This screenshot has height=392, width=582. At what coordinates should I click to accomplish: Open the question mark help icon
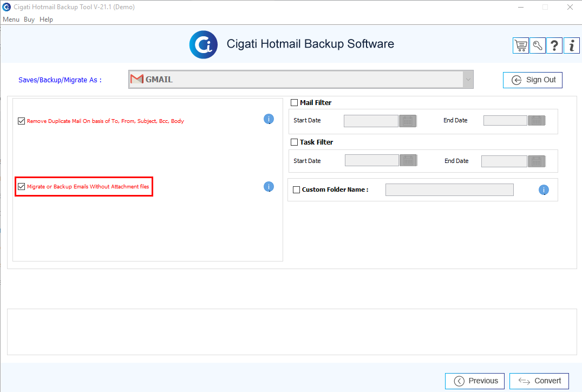tap(554, 45)
